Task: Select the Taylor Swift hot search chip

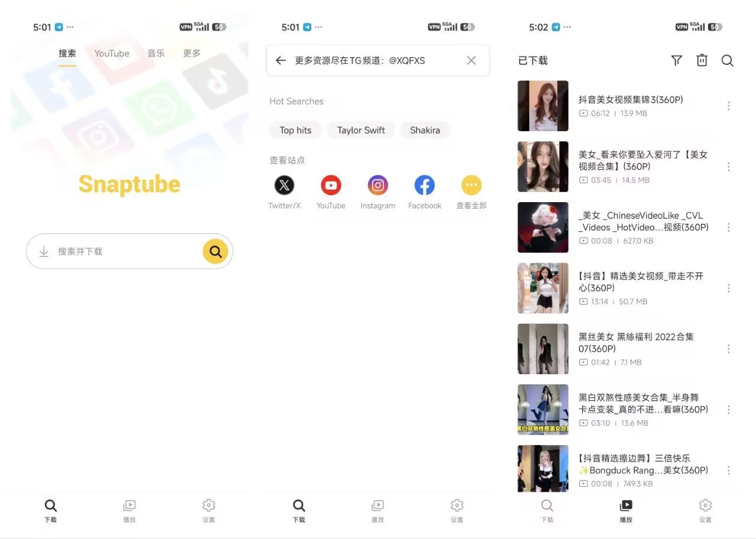Action: click(x=361, y=130)
